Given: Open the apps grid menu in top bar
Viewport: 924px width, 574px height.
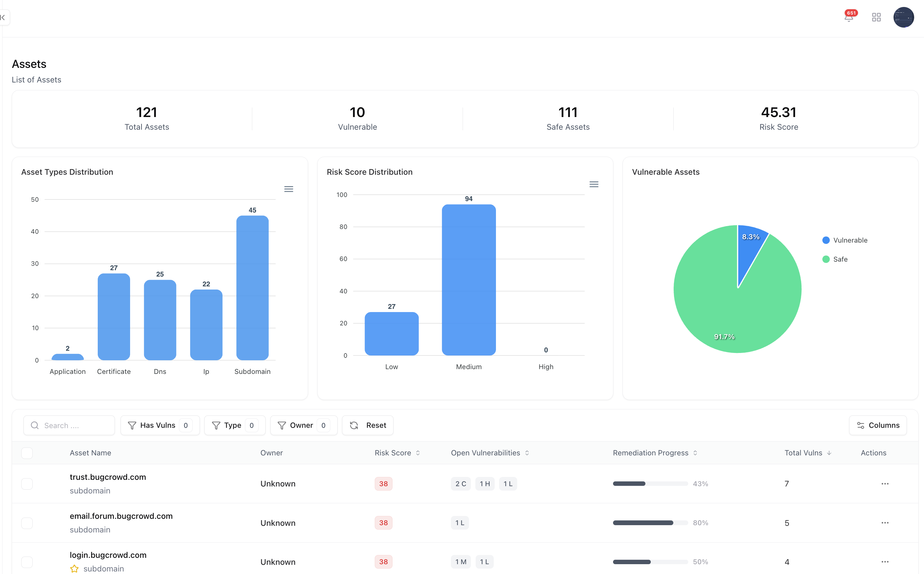Looking at the screenshot, I should tap(876, 17).
